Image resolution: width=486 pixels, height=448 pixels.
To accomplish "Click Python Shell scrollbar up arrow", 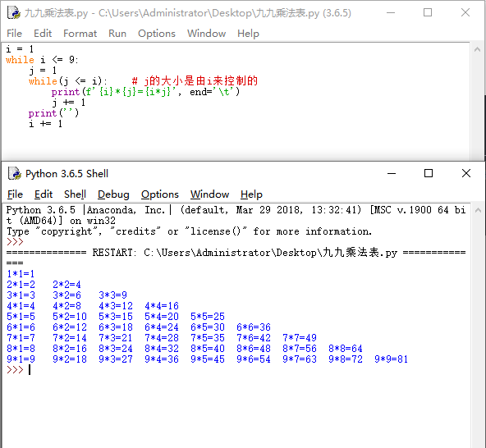I will pos(478,210).
